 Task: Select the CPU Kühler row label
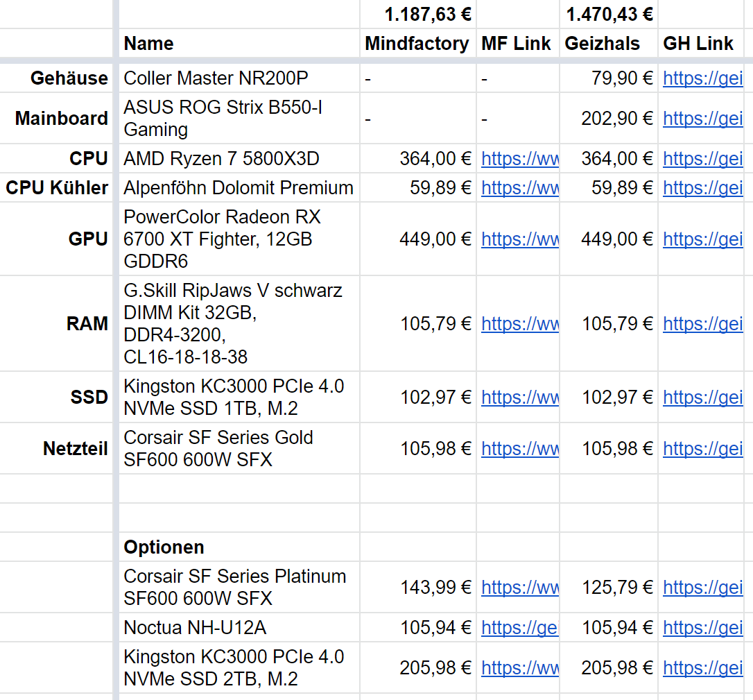coord(56,188)
